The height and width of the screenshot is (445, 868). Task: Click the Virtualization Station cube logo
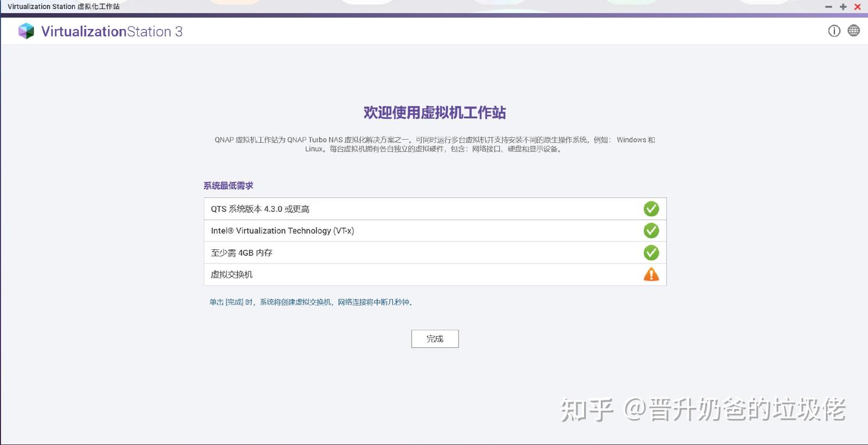click(26, 30)
